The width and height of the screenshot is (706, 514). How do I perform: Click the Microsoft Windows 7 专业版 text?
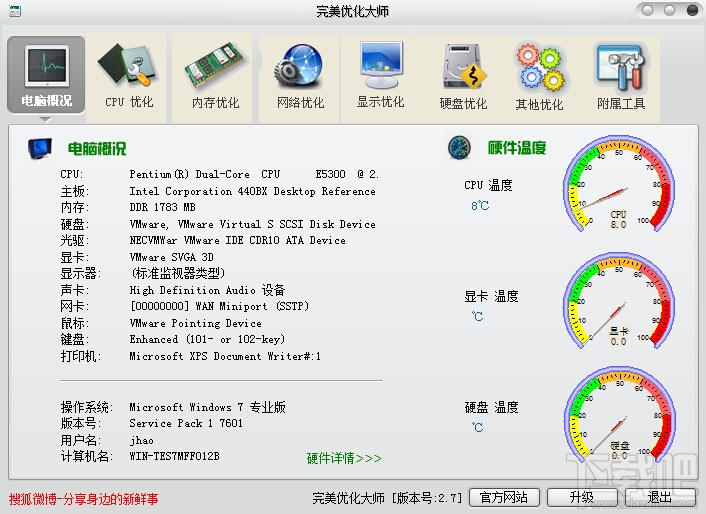(207, 407)
